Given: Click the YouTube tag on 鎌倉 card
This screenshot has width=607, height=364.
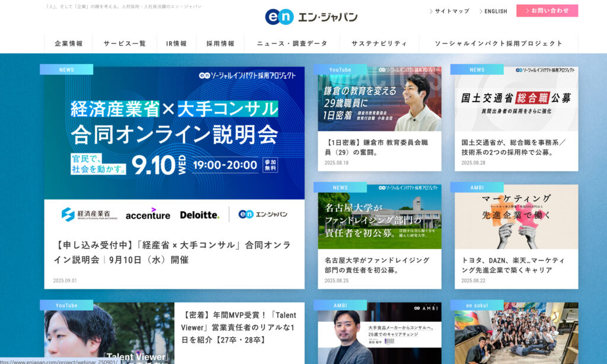Looking at the screenshot, I should tap(340, 70).
